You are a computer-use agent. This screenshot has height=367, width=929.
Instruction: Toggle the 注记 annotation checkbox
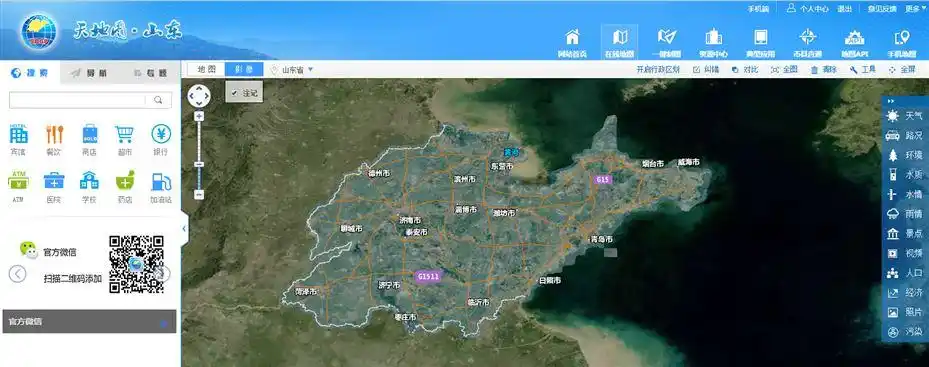tap(235, 94)
